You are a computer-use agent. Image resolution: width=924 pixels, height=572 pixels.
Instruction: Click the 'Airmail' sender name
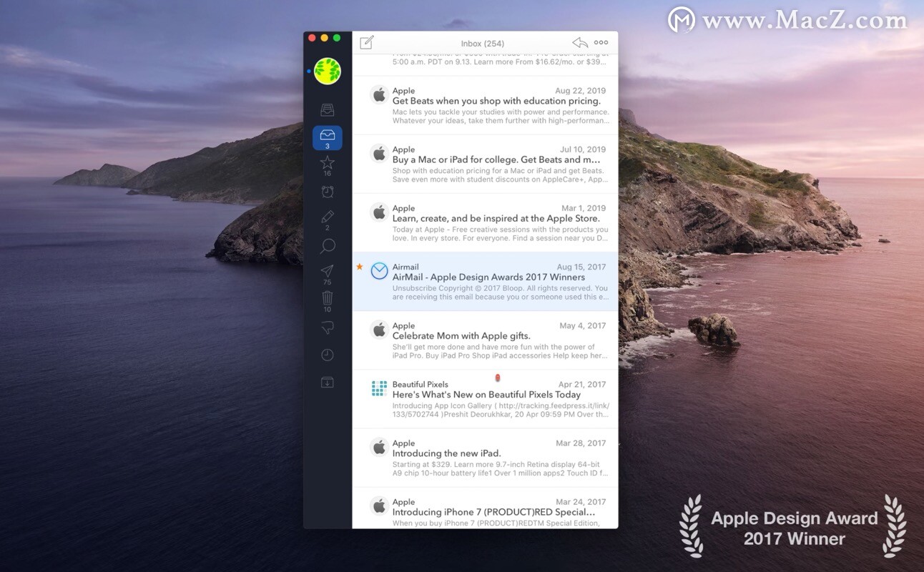pyautogui.click(x=406, y=267)
